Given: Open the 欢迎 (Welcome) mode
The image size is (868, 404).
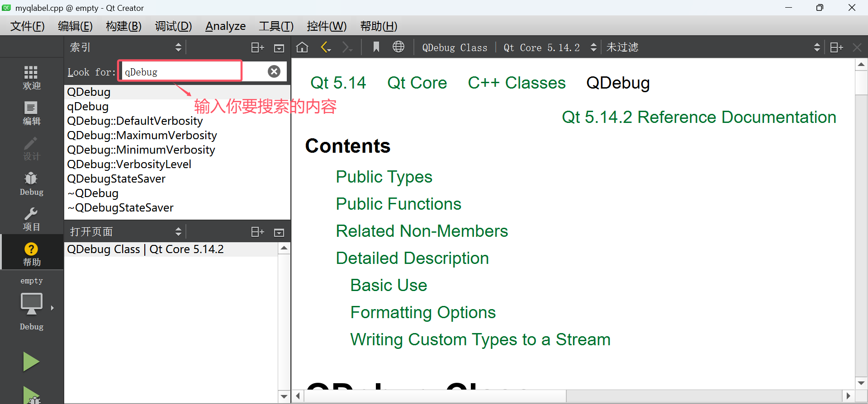Looking at the screenshot, I should (31, 78).
